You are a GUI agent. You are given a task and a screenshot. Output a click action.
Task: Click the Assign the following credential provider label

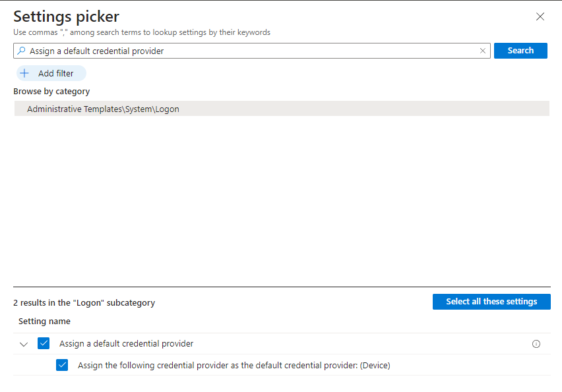[234, 365]
